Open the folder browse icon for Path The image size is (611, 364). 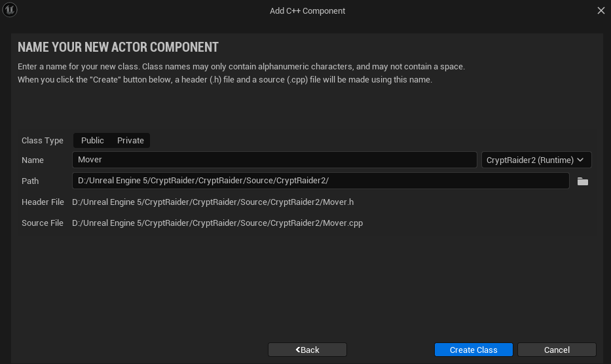(583, 181)
